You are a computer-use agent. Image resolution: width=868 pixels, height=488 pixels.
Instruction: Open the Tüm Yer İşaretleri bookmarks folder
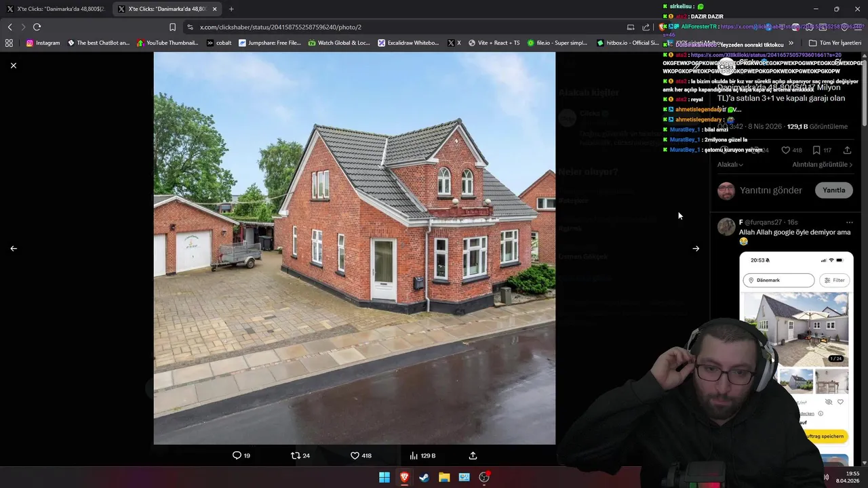835,43
